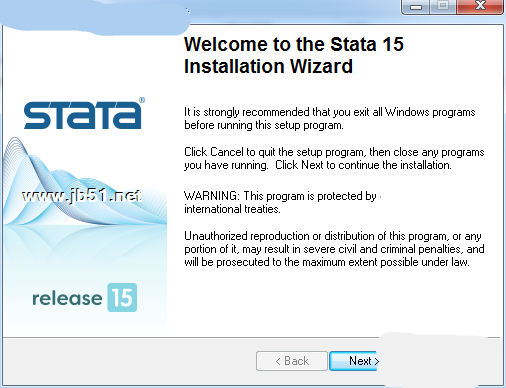Click the 'Click Cancel to quit' paragraph
Viewport: 506px width, 388px height.
pos(334,158)
